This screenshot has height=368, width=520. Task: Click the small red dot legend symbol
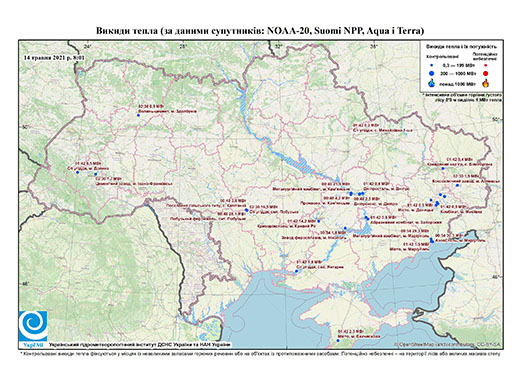pyautogui.click(x=485, y=66)
